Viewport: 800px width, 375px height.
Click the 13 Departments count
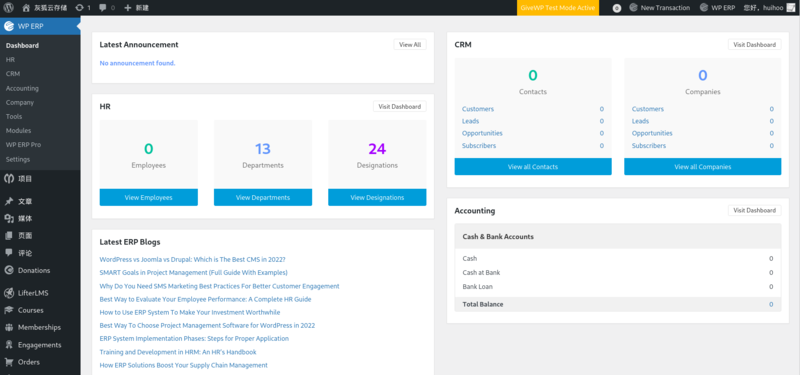click(263, 149)
